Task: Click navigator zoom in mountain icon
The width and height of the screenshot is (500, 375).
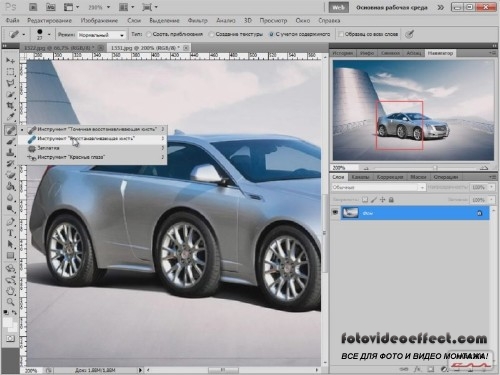Action: click(484, 168)
